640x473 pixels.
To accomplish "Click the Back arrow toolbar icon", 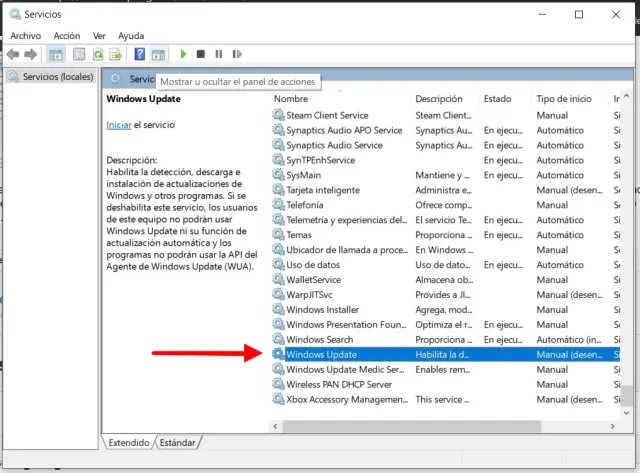I will click(x=13, y=54).
